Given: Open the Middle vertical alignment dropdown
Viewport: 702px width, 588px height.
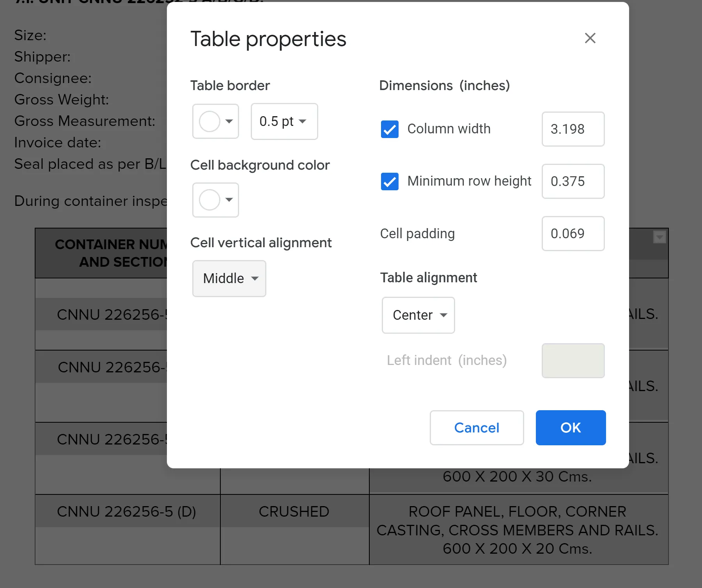Looking at the screenshot, I should (229, 278).
